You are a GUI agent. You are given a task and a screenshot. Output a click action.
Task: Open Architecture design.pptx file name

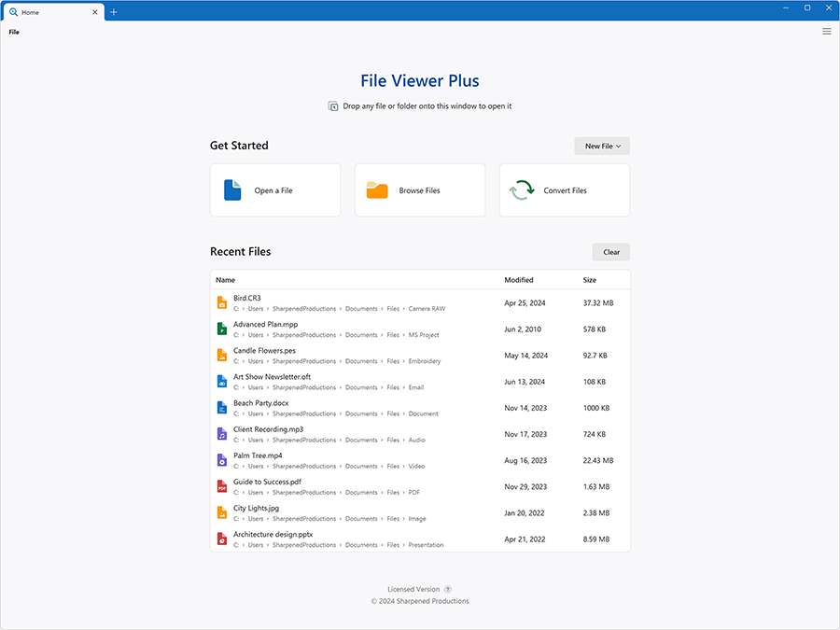[x=273, y=534]
